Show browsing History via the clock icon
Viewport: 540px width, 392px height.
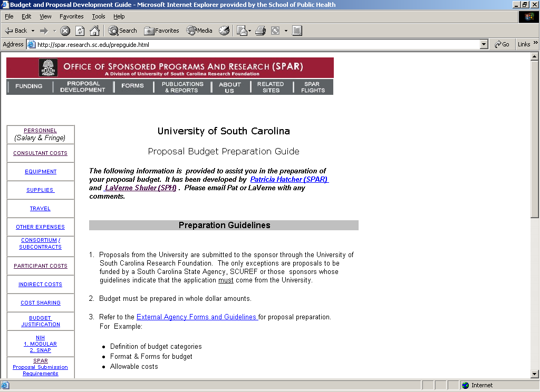click(224, 31)
